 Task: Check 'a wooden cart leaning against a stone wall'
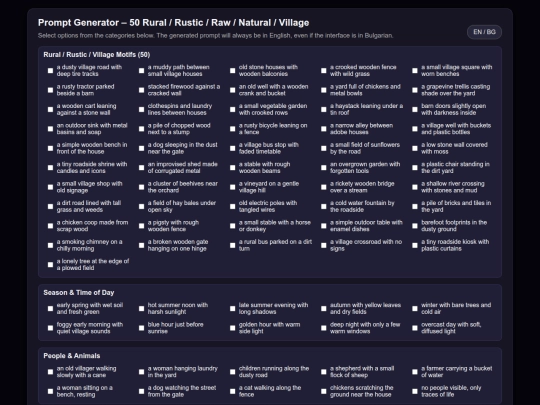[51, 110]
